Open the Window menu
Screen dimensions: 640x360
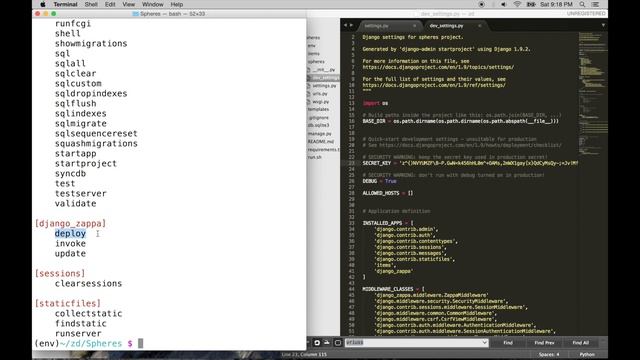(153, 4)
